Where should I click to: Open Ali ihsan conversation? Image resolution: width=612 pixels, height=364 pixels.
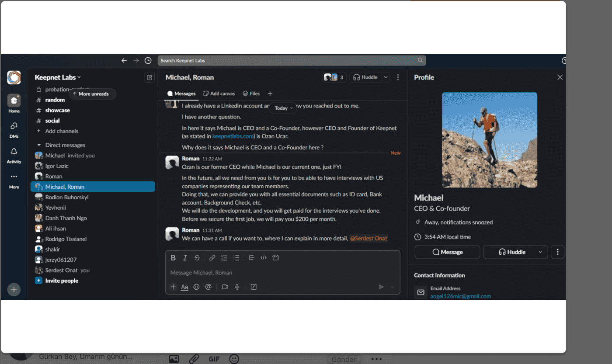point(93,229)
